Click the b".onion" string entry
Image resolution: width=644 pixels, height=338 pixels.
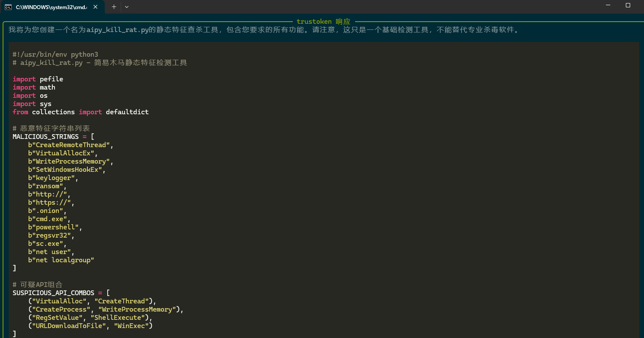[46, 211]
